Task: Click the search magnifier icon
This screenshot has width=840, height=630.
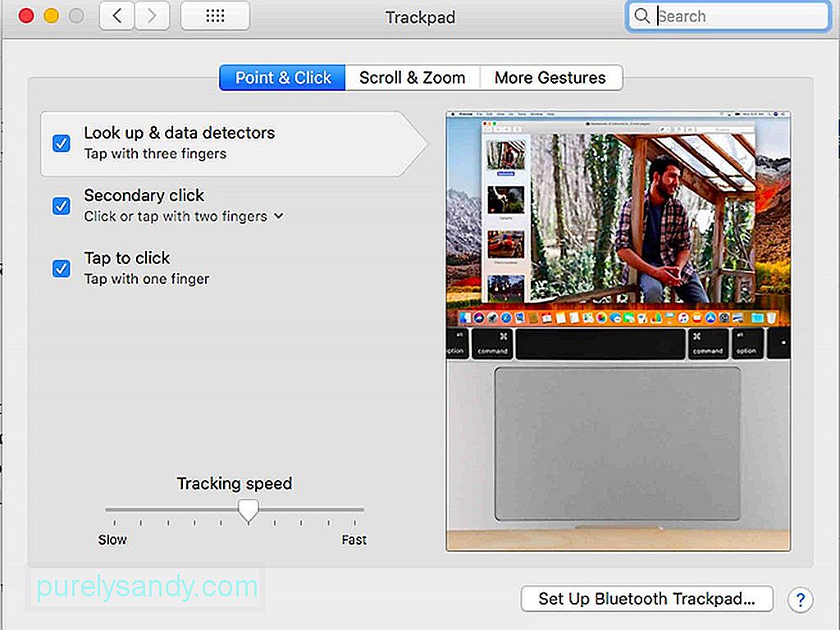Action: click(x=641, y=16)
